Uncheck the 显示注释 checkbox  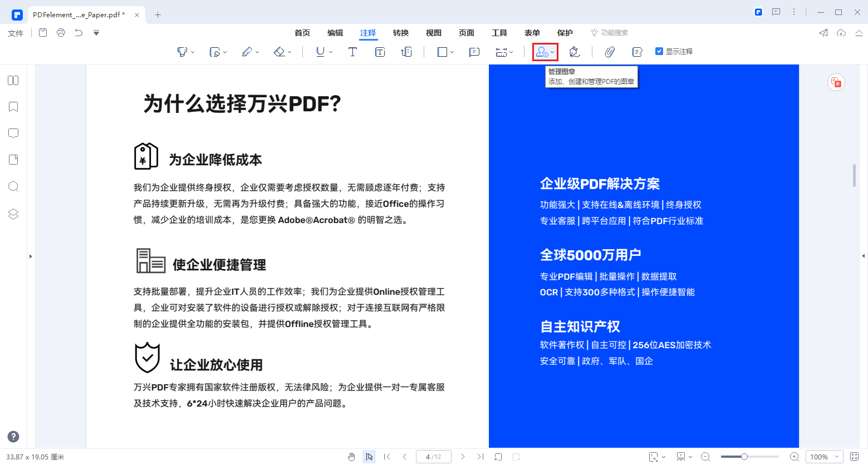coord(658,50)
